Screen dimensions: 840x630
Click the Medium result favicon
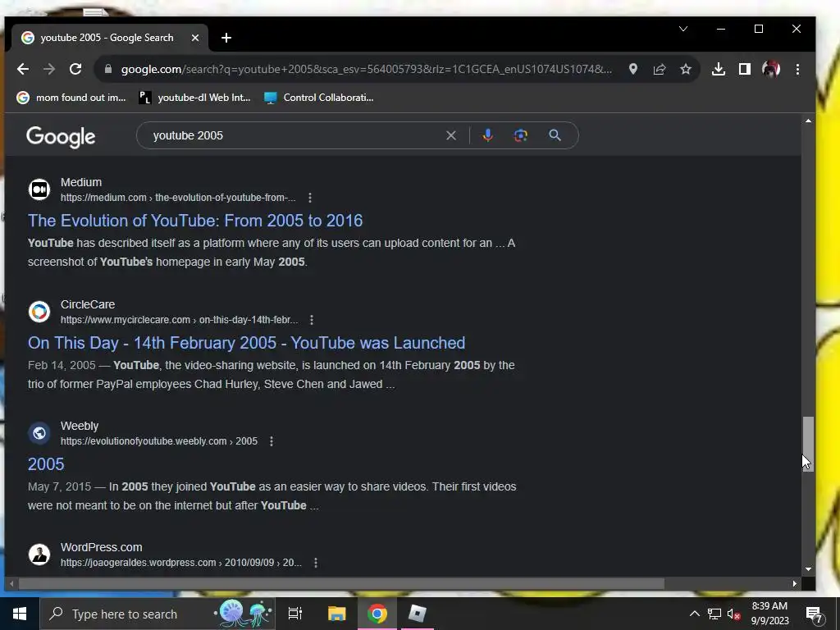pos(39,189)
